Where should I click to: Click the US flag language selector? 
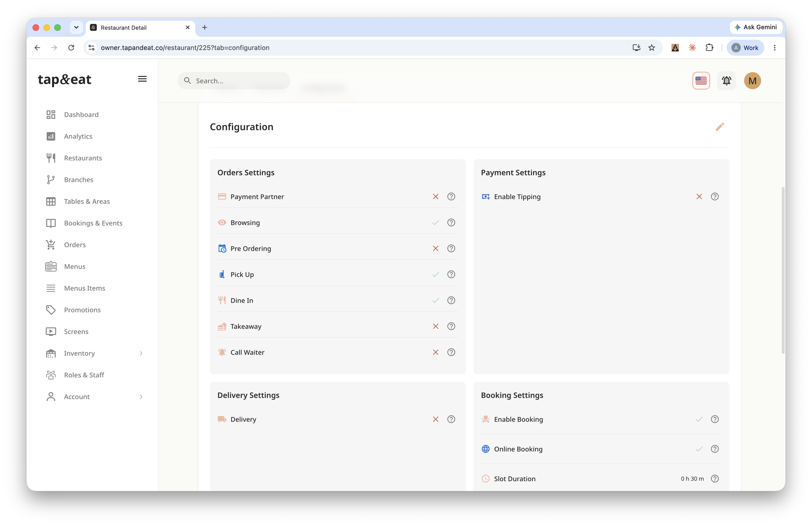pos(701,81)
